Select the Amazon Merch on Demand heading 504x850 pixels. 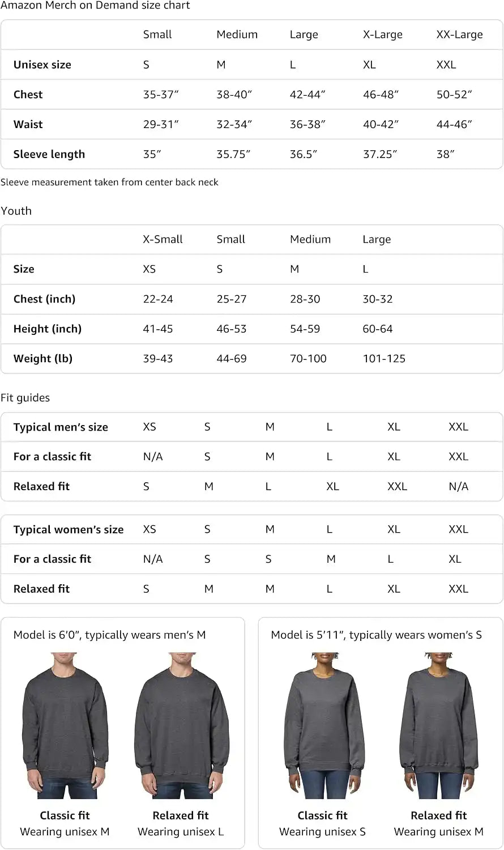pyautogui.click(x=95, y=6)
